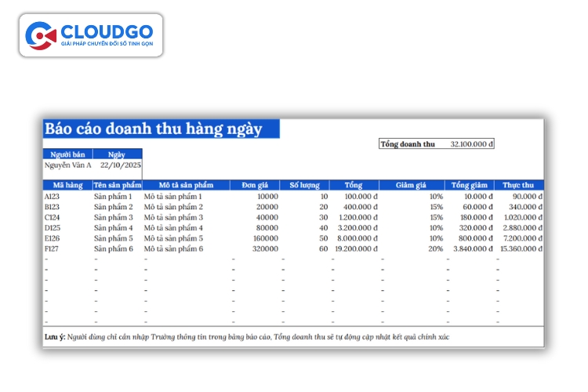Click the 20% discount cell for F127

[435, 249]
